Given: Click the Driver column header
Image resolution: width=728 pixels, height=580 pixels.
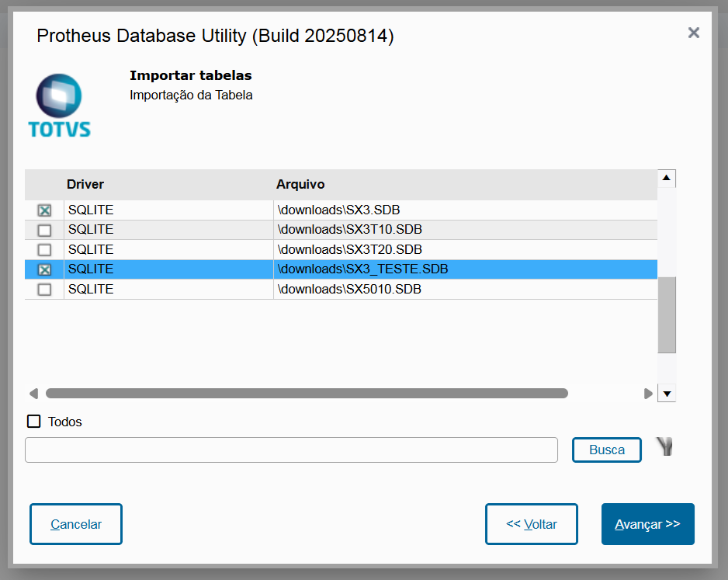Looking at the screenshot, I should point(85,185).
